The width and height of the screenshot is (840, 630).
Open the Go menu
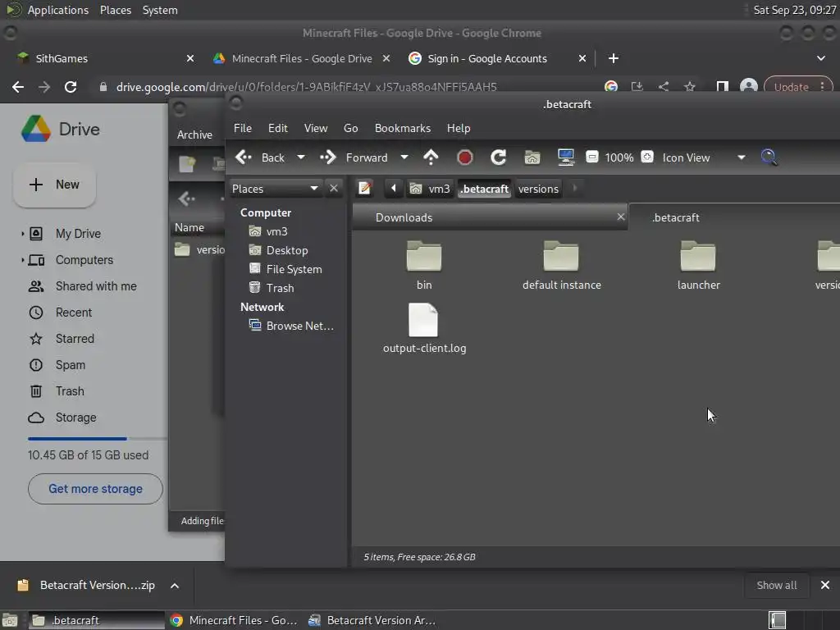pyautogui.click(x=351, y=128)
